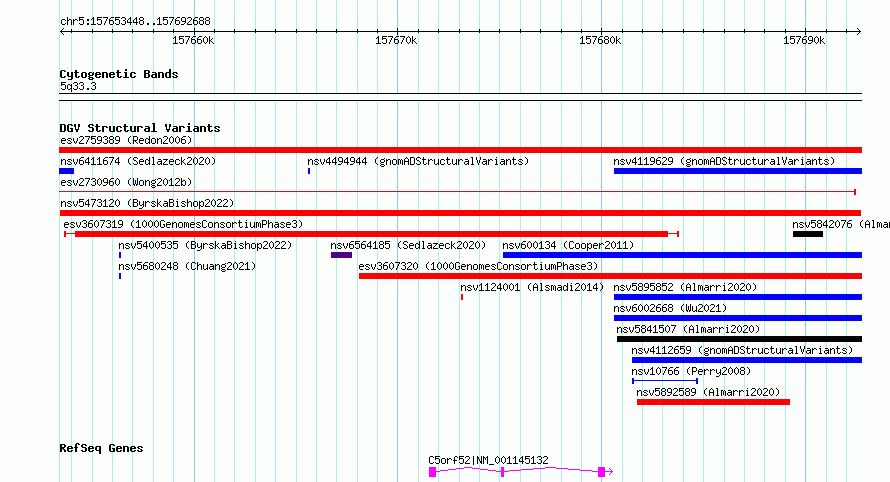The width and height of the screenshot is (890, 482).
Task: Open esv3607320 (1000GenomesConsortiumPhase3) label
Action: 478,266
